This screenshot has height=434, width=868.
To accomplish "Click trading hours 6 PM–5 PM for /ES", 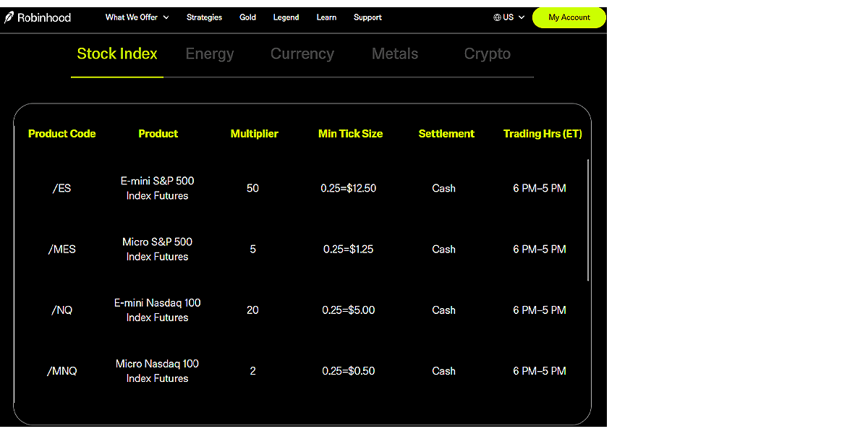I will pos(540,188).
